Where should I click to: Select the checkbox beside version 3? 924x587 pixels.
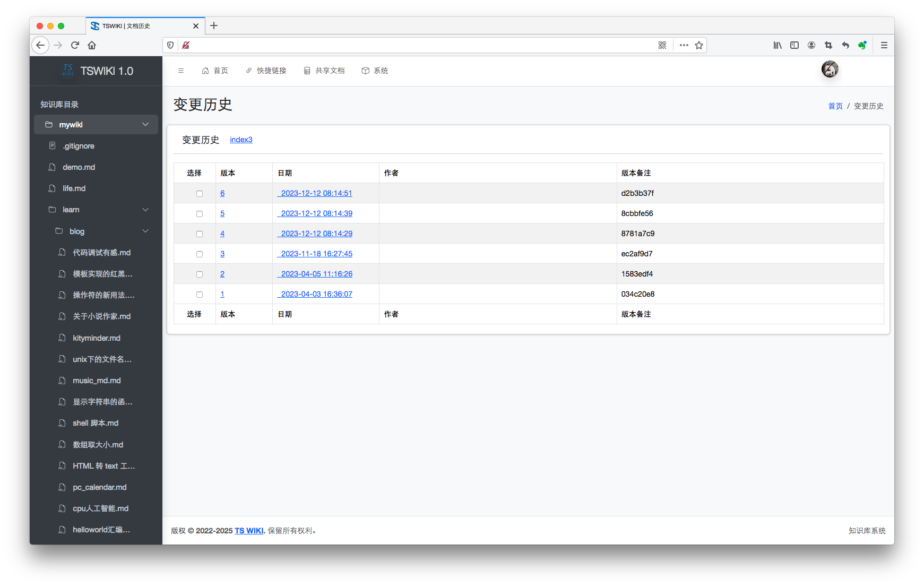(x=200, y=254)
